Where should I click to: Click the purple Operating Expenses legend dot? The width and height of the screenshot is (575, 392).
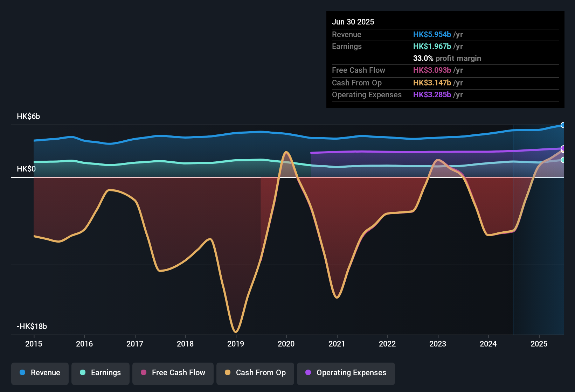point(308,373)
